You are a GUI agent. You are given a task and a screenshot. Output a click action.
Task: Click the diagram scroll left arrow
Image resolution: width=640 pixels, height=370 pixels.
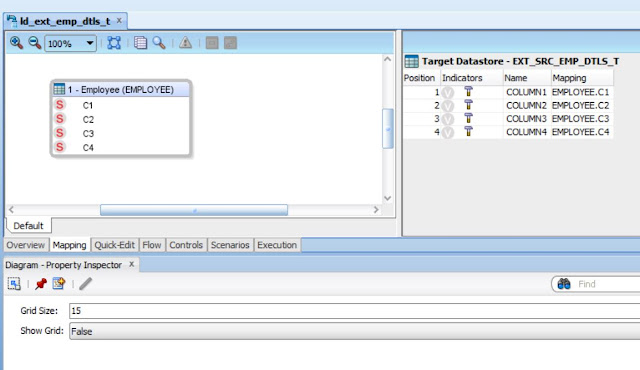[11, 210]
